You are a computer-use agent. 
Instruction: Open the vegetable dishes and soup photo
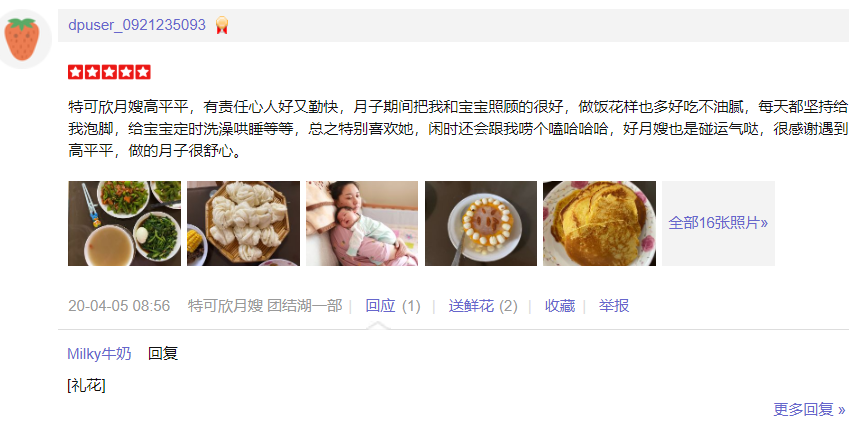tap(125, 224)
